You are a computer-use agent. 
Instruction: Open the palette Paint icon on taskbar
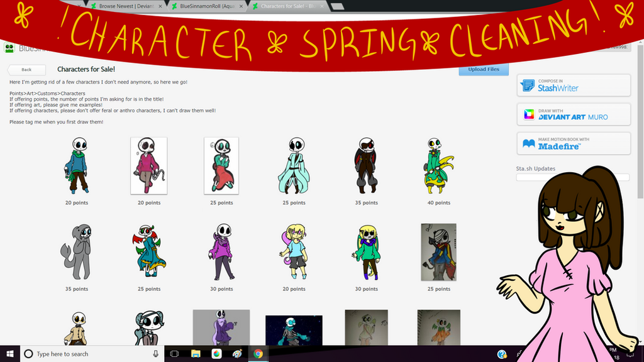237,354
